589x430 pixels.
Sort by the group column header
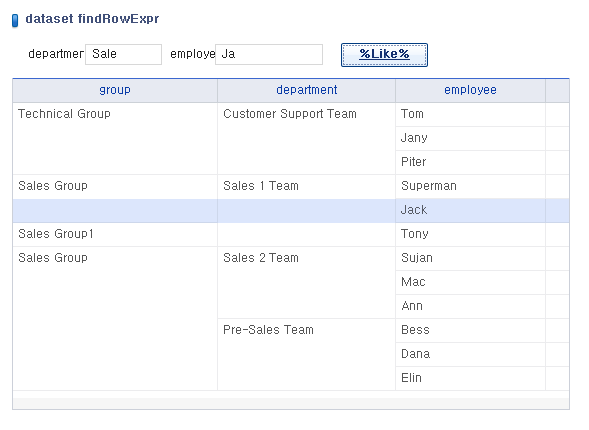(x=115, y=90)
